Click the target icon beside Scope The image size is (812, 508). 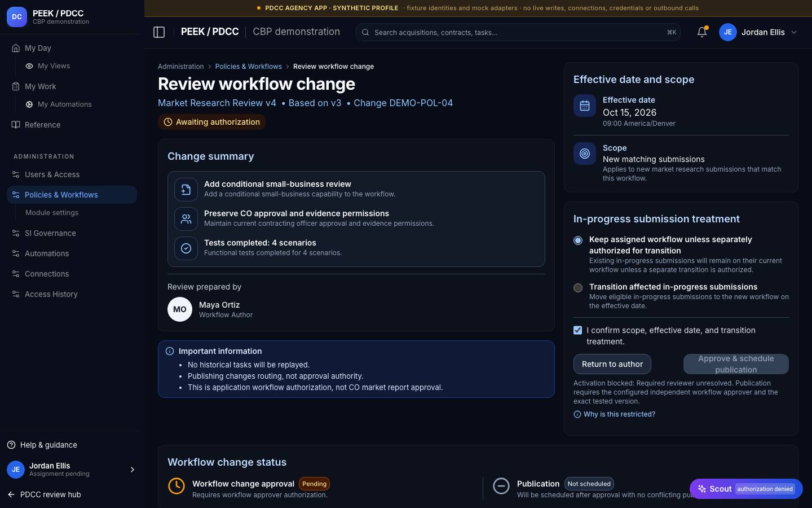pos(585,154)
